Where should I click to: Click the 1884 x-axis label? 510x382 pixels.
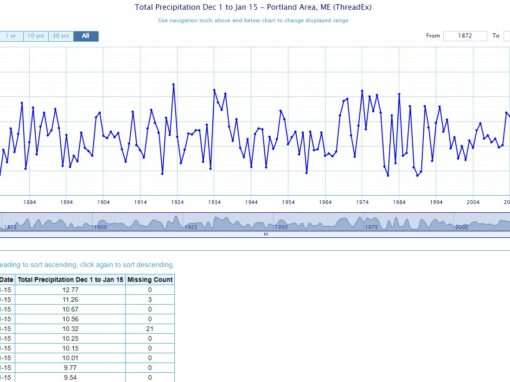tap(29, 202)
